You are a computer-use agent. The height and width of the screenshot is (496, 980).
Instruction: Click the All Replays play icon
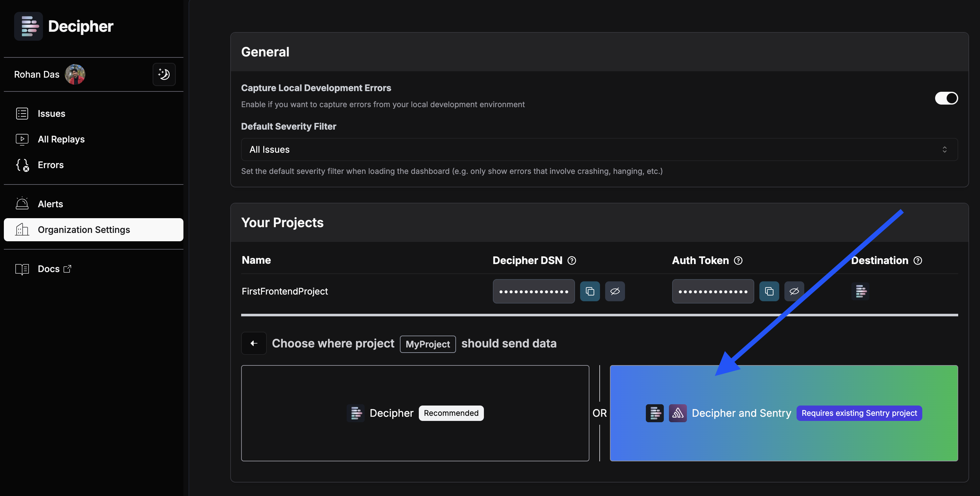(22, 139)
